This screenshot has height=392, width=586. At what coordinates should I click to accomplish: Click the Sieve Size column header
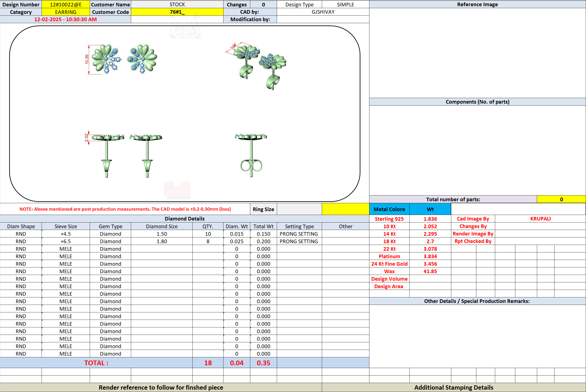point(66,226)
